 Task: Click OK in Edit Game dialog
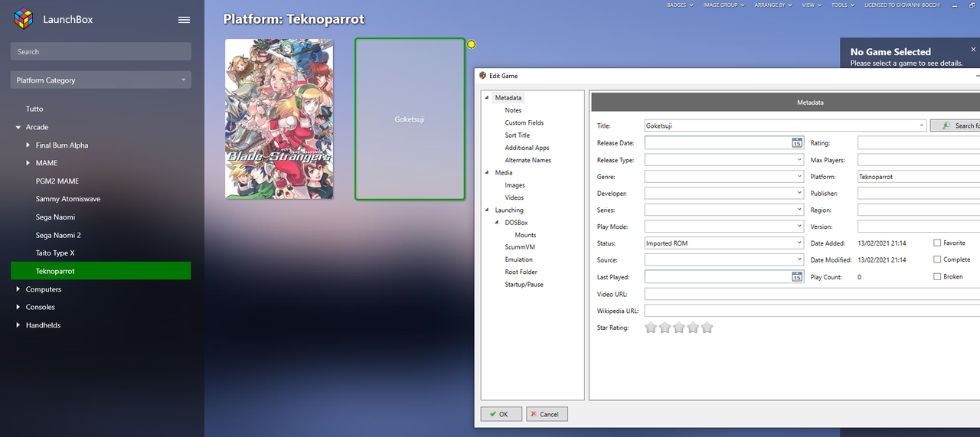[501, 414]
